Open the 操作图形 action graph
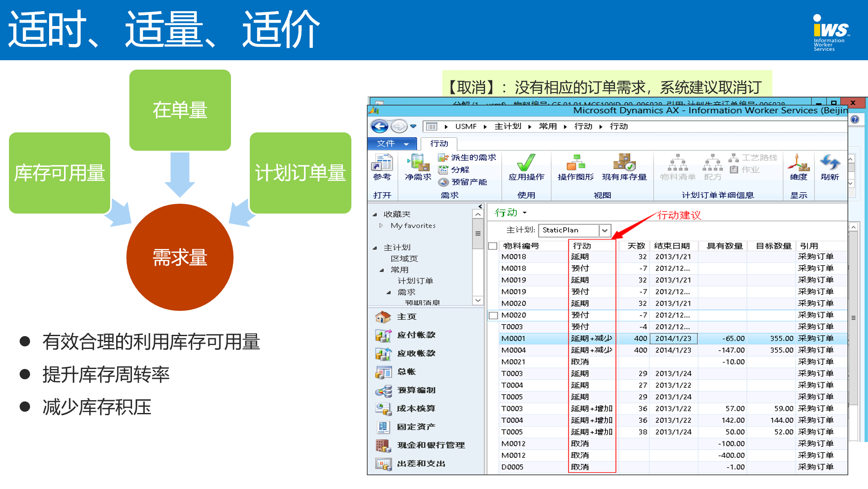 point(576,167)
